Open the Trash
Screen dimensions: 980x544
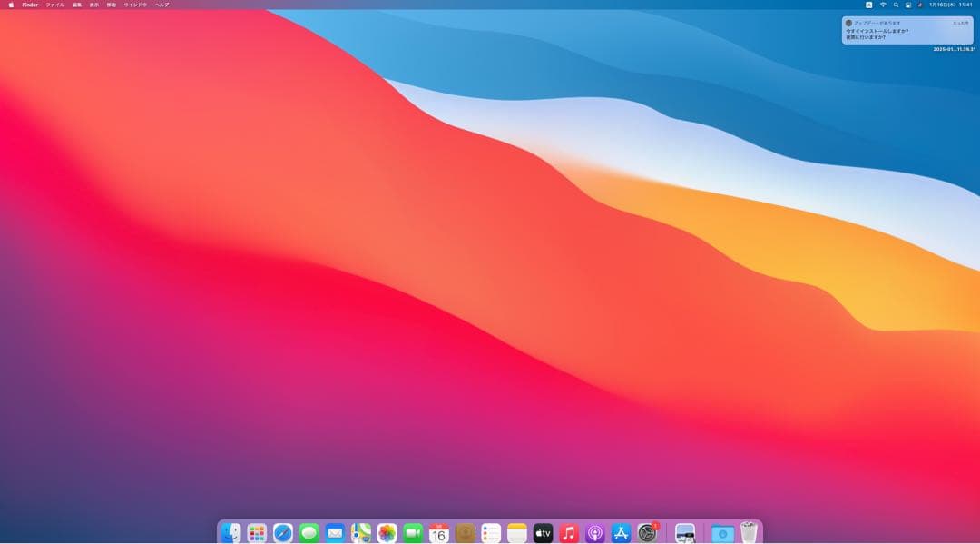pyautogui.click(x=746, y=534)
